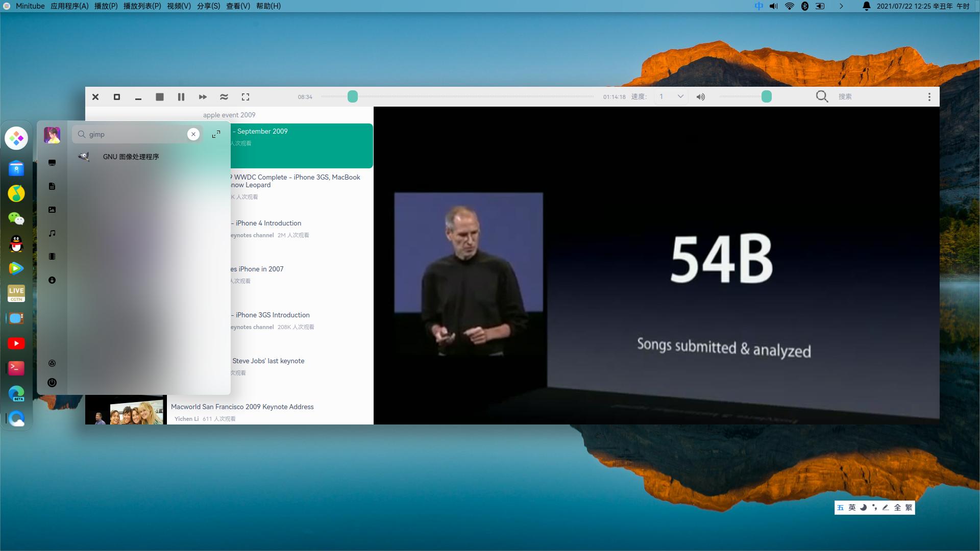The width and height of the screenshot is (980, 551).
Task: Stop video playback with the square button
Action: (x=160, y=97)
